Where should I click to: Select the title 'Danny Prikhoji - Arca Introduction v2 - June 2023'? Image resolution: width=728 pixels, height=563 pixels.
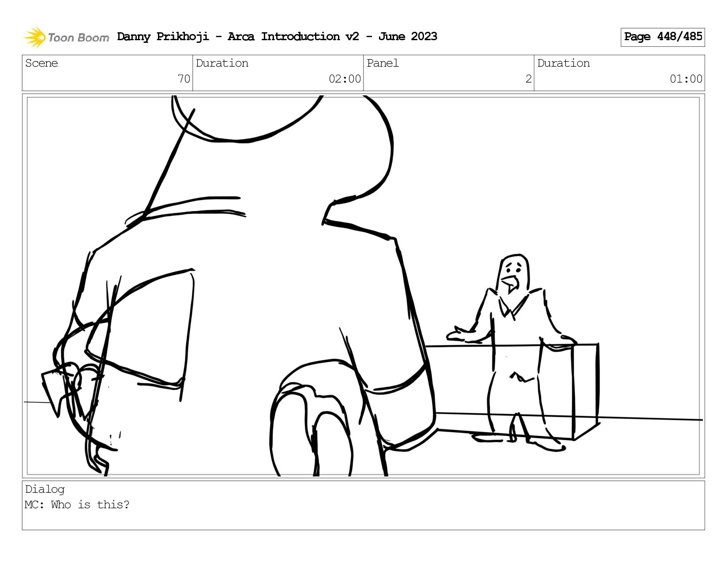coord(277,37)
